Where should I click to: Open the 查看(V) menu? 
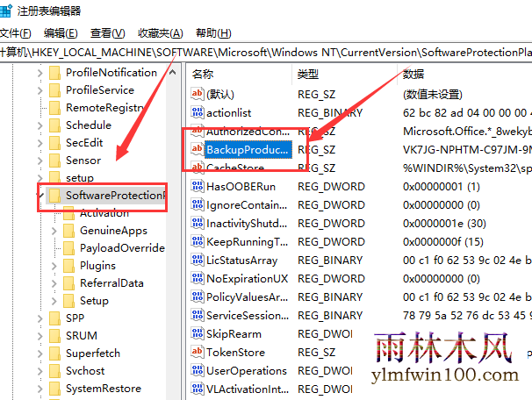coord(108,33)
